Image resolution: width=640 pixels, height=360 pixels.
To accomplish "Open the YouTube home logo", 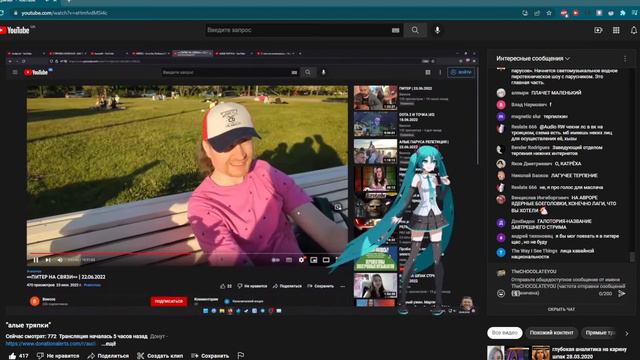I will (15, 30).
